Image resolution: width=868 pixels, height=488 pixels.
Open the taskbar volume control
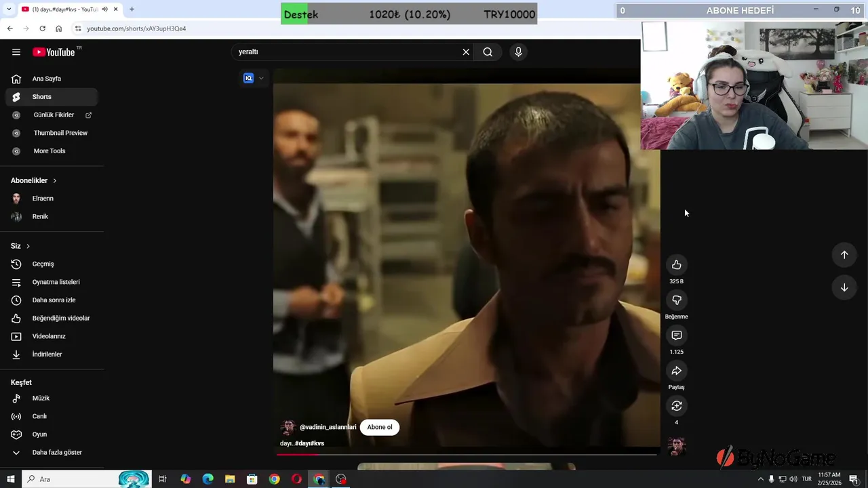tap(793, 479)
